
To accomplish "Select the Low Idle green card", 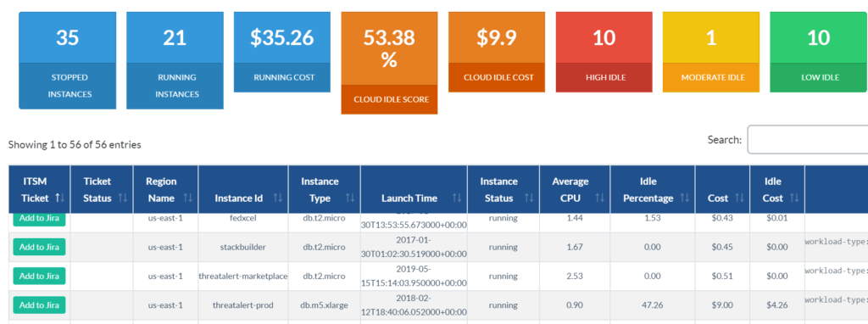I will click(818, 52).
